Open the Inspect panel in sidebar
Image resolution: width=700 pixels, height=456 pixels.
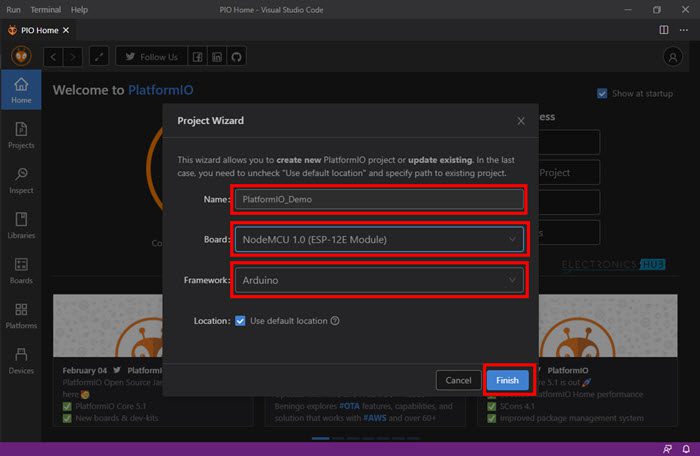click(x=21, y=180)
